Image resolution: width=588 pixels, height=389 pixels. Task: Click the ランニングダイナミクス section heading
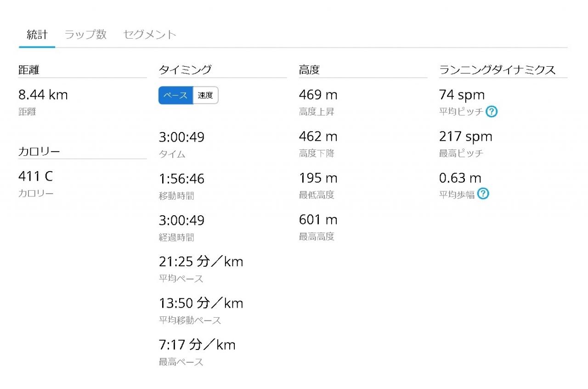498,70
